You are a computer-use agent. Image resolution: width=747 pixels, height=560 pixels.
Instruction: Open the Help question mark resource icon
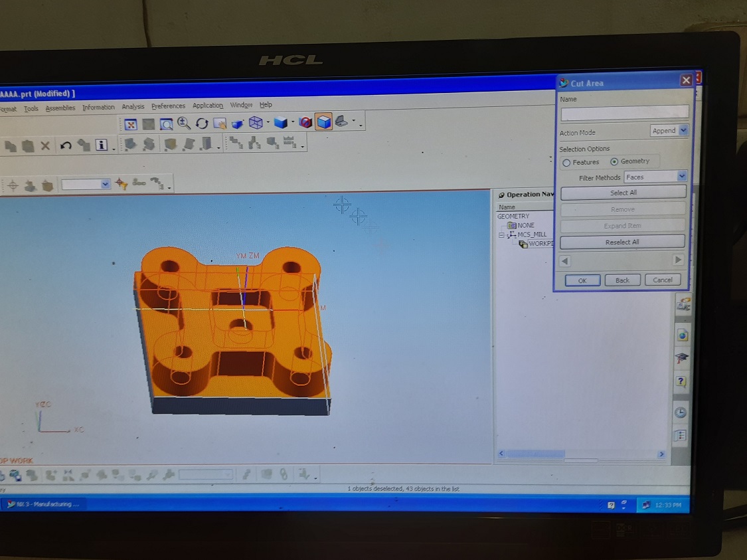pos(681,381)
